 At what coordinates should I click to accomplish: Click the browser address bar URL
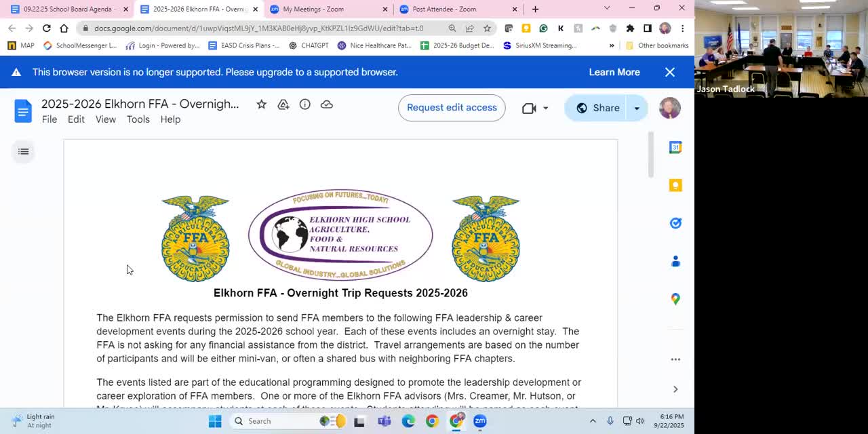(x=258, y=28)
